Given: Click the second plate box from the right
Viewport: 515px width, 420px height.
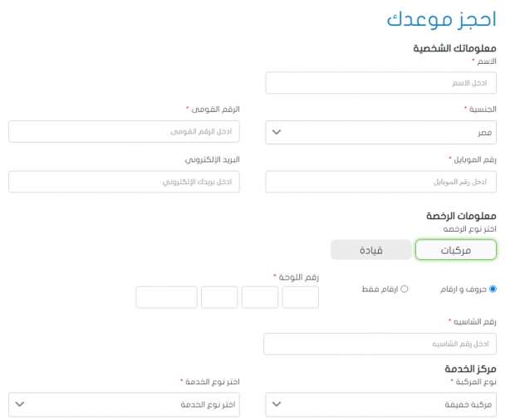Looking at the screenshot, I should pos(259,297).
